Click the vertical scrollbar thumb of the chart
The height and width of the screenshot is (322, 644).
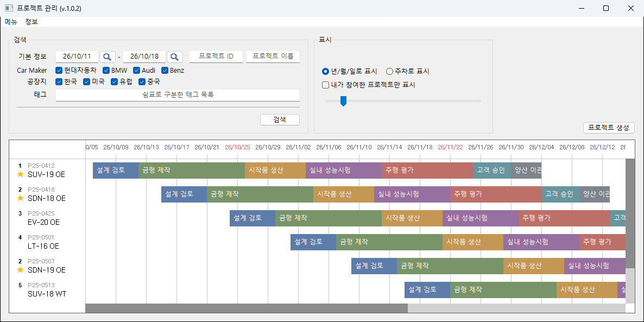point(630,213)
